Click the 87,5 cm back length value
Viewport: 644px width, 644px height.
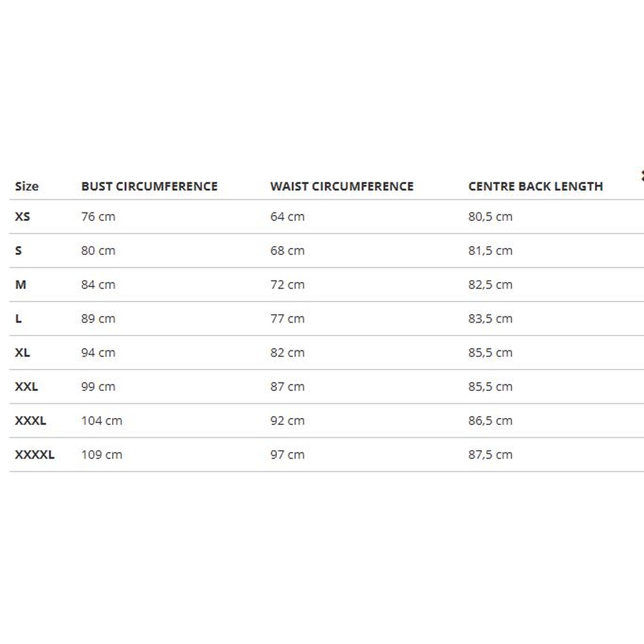coord(490,455)
